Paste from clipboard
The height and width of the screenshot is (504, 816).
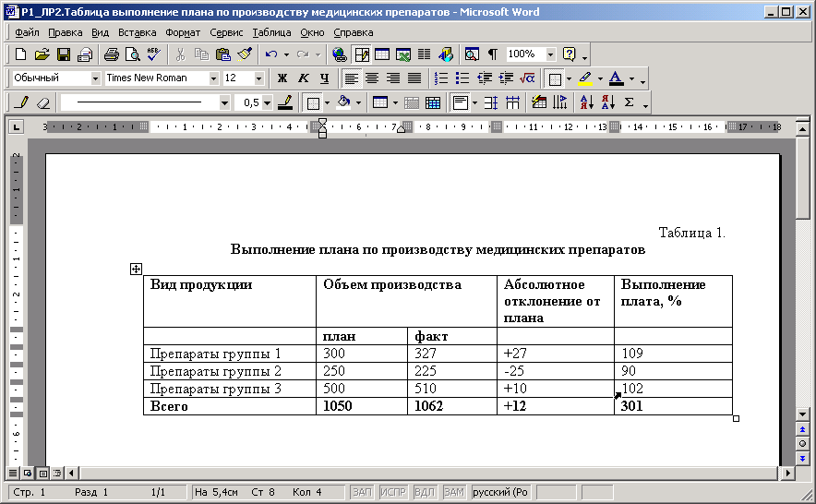click(x=222, y=54)
